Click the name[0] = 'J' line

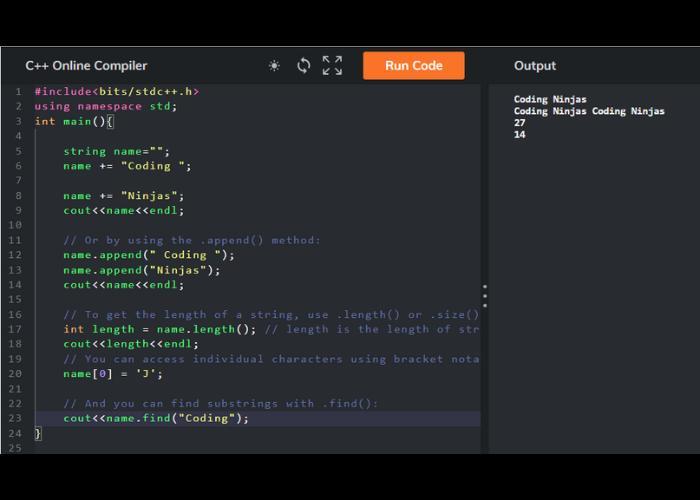tap(113, 374)
